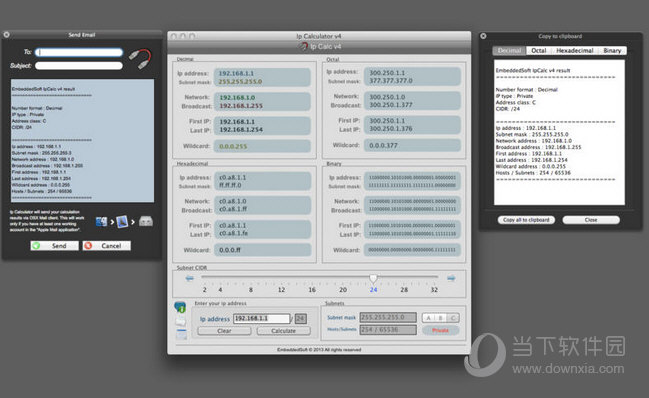Select address class B segment
This screenshot has height=398, width=649.
pos(440,318)
